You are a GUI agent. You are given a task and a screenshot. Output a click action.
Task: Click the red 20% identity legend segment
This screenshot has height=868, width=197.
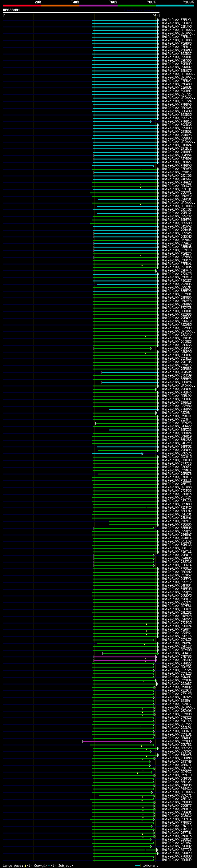tap(22, 6)
